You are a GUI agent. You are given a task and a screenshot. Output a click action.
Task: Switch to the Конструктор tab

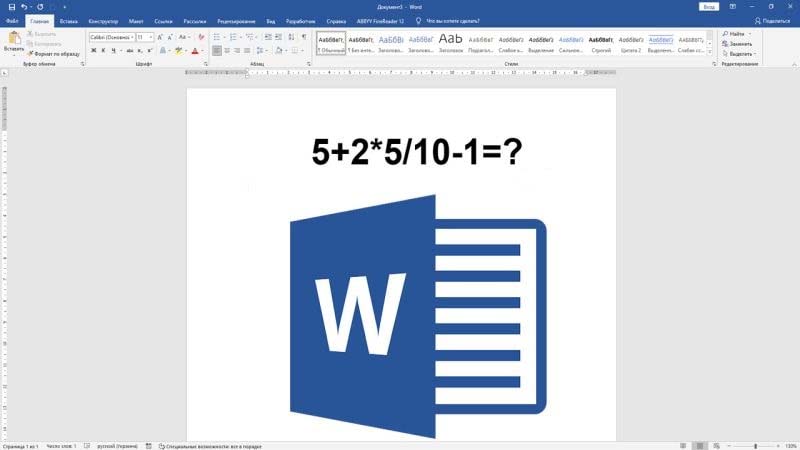click(x=103, y=21)
